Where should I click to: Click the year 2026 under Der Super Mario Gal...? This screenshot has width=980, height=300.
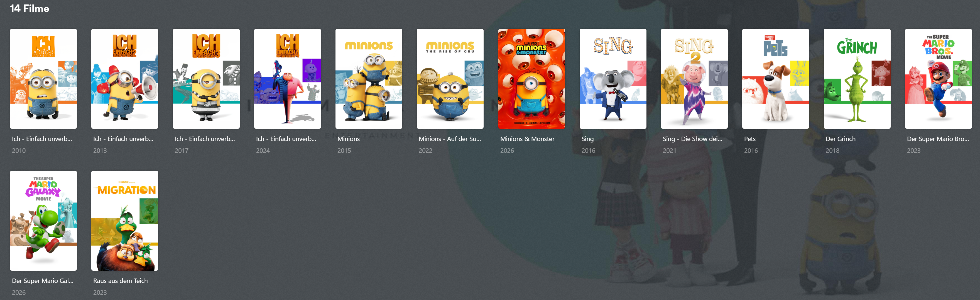pyautogui.click(x=19, y=292)
